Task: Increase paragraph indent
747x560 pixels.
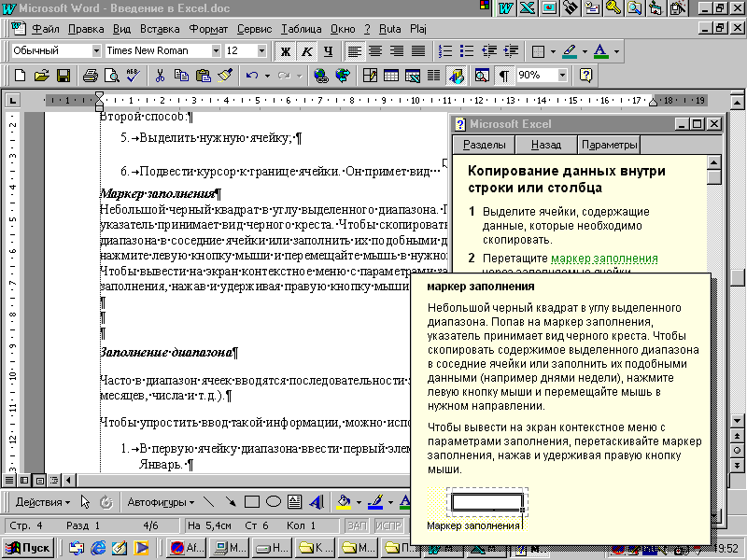Action: point(511,51)
